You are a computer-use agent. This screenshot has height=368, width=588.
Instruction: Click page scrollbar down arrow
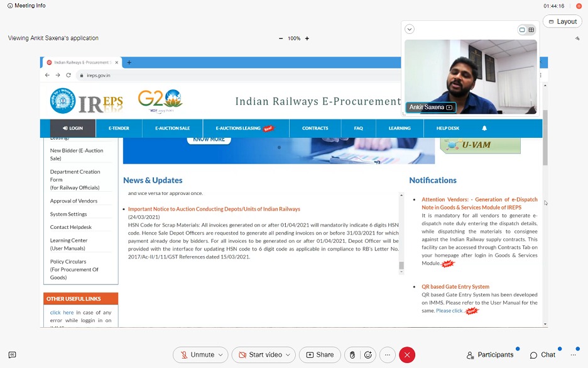545,324
